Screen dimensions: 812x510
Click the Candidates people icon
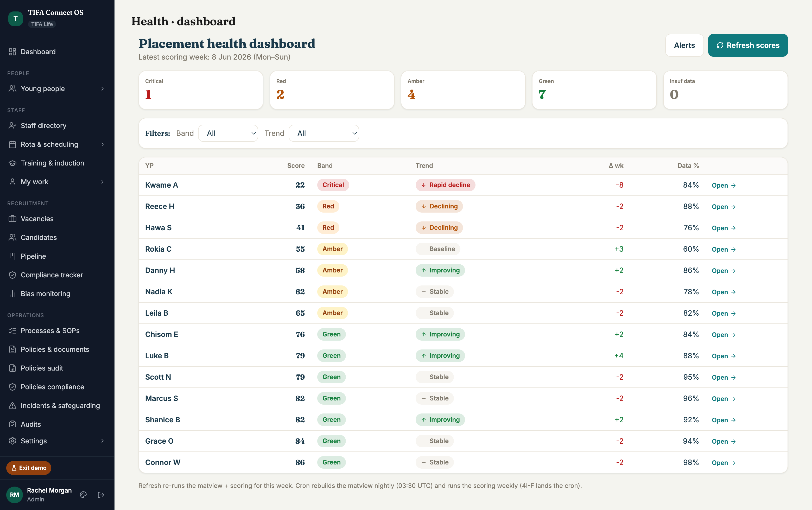tap(12, 238)
